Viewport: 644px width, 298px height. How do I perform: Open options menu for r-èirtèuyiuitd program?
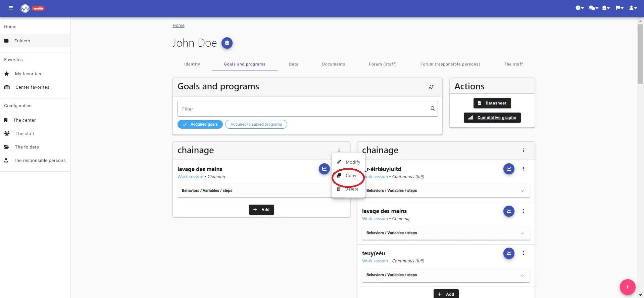tap(524, 169)
